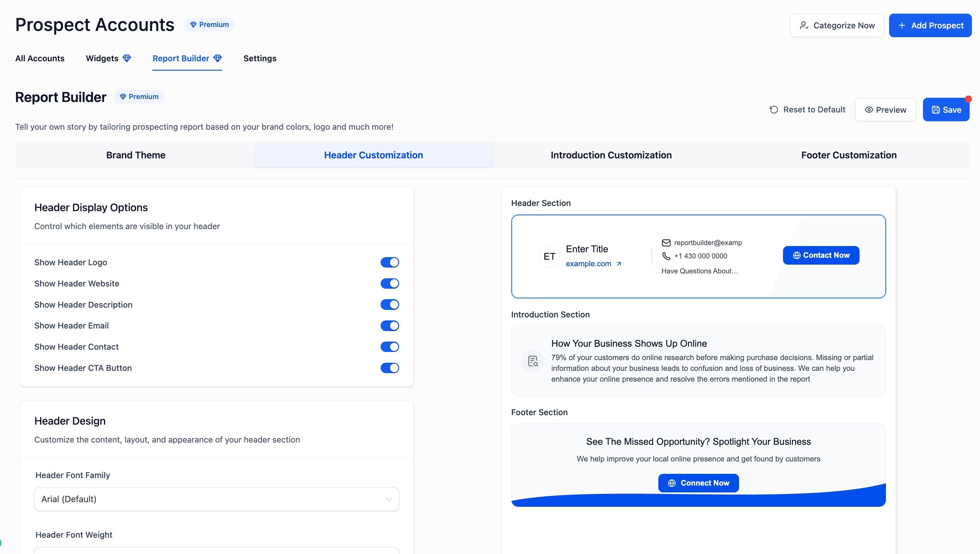Click the diamond icon next to Widgets
This screenshot has height=554, width=980.
click(127, 58)
